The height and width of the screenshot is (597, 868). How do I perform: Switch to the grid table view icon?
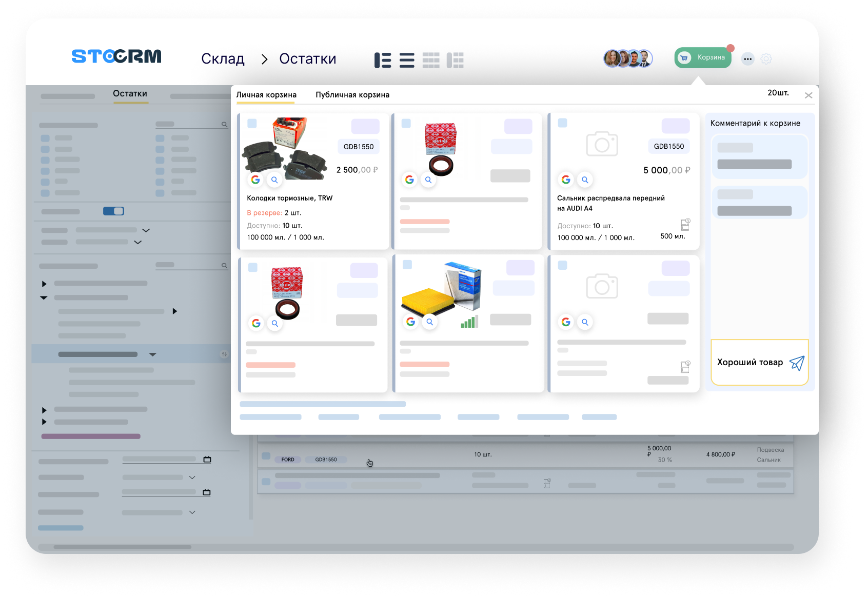point(431,60)
